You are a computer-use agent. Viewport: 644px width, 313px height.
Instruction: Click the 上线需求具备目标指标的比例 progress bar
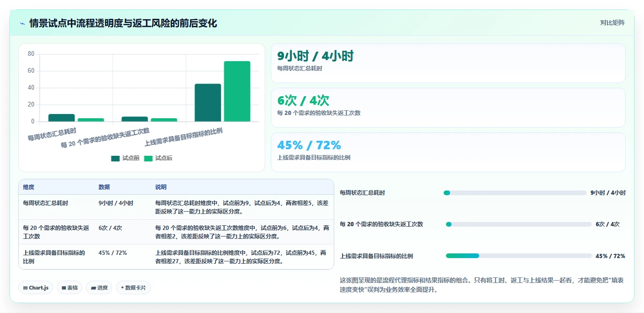click(x=519, y=256)
